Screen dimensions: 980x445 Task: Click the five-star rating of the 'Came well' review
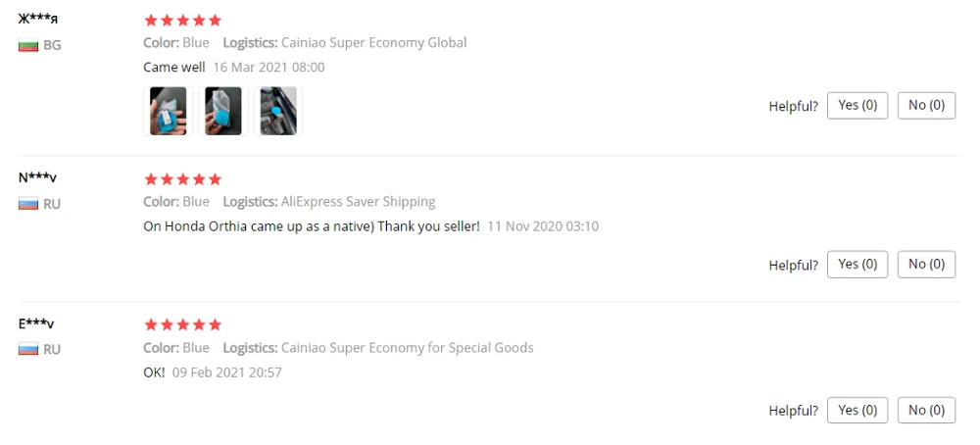coord(182,21)
